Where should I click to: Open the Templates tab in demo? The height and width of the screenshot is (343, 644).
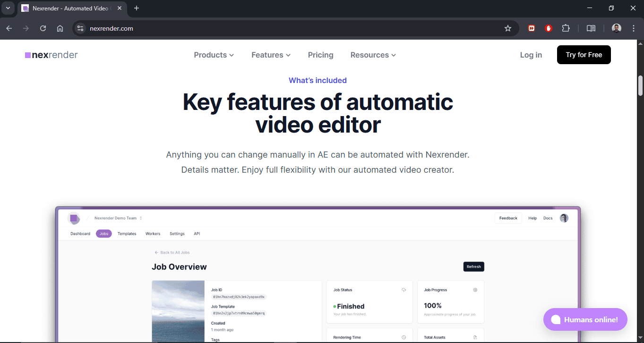(x=127, y=234)
